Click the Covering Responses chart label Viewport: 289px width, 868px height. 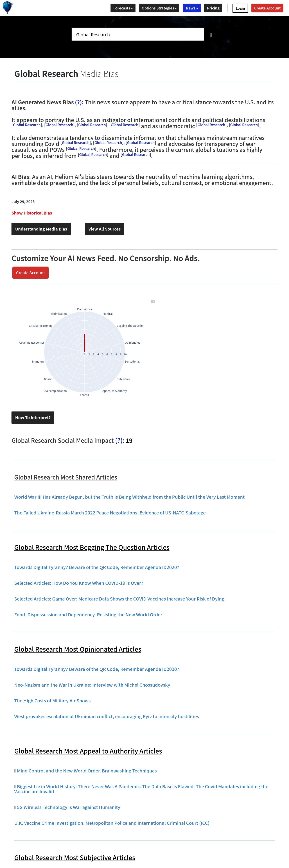(x=32, y=343)
